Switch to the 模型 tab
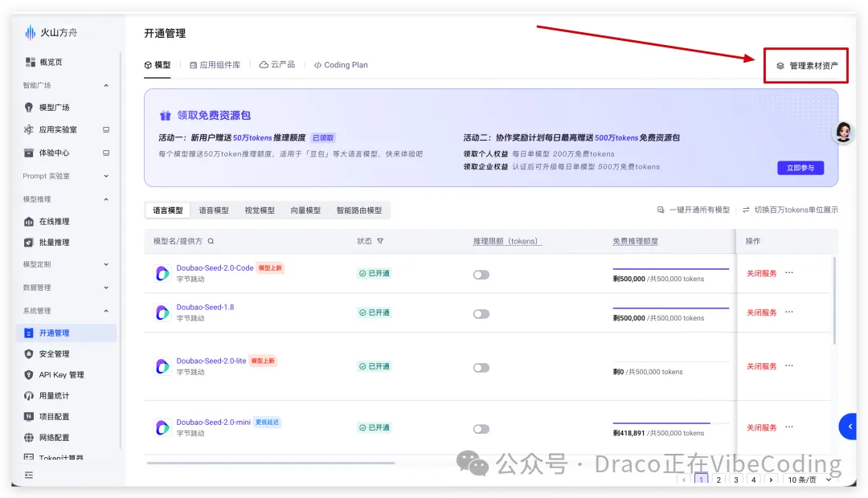The width and height of the screenshot is (868, 498). click(158, 65)
